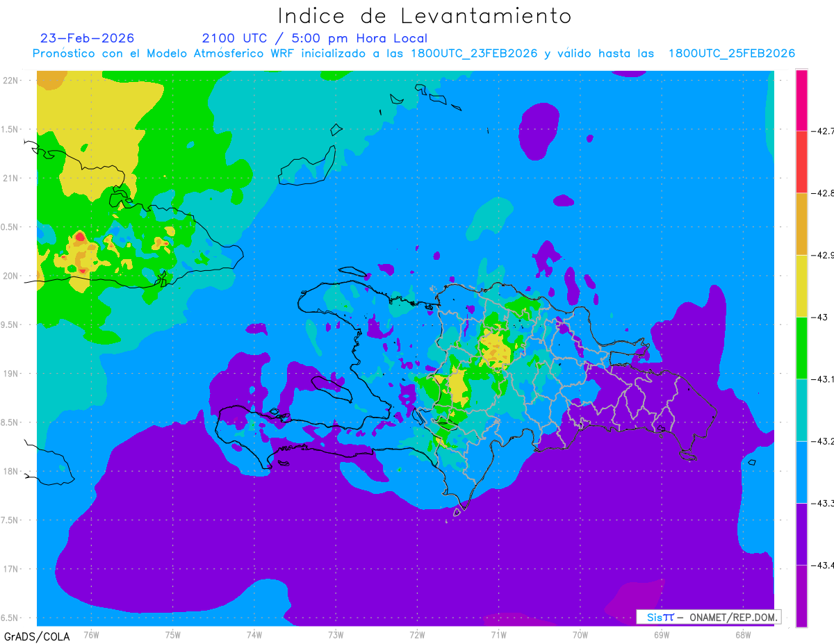Image resolution: width=834 pixels, height=644 pixels.
Task: Click the '75W' longitude label
Action: pos(173,635)
